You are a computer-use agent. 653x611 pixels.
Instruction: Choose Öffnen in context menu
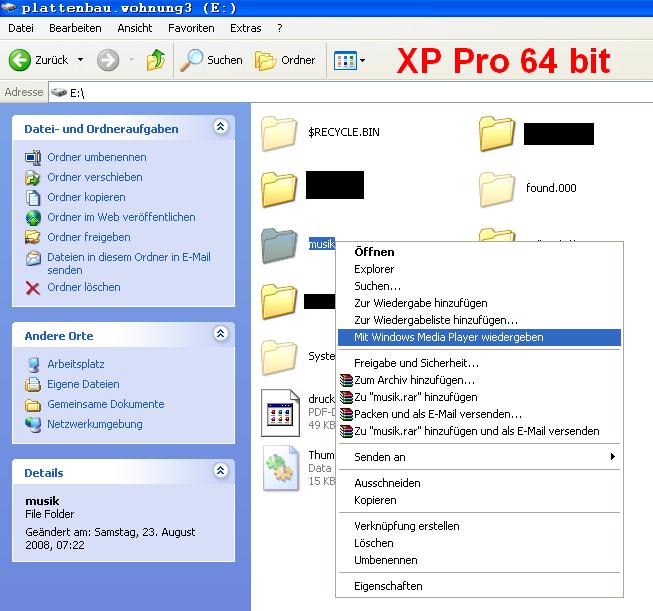click(x=479, y=252)
